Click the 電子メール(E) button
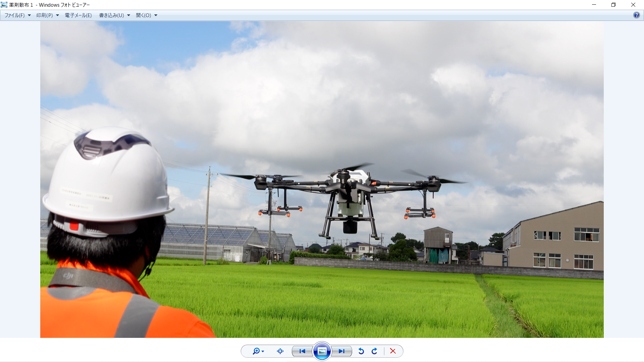Viewport: 644px width, 362px height. point(78,15)
